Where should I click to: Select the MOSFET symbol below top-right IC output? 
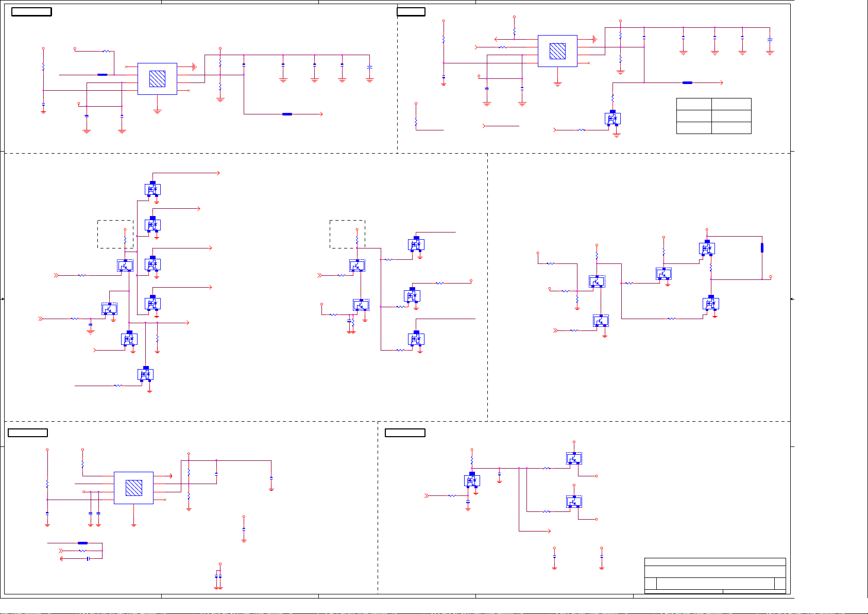coord(612,118)
